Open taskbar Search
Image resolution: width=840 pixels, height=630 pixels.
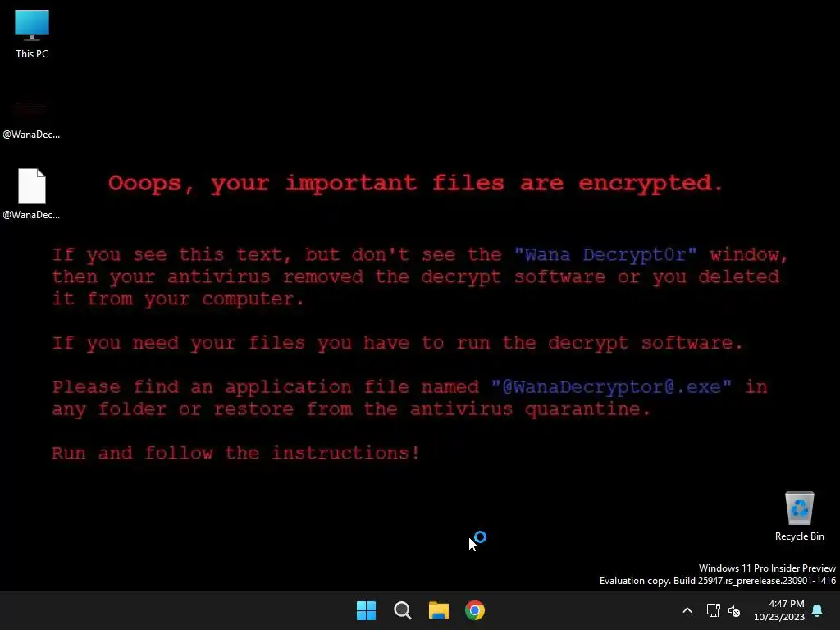[x=402, y=610]
